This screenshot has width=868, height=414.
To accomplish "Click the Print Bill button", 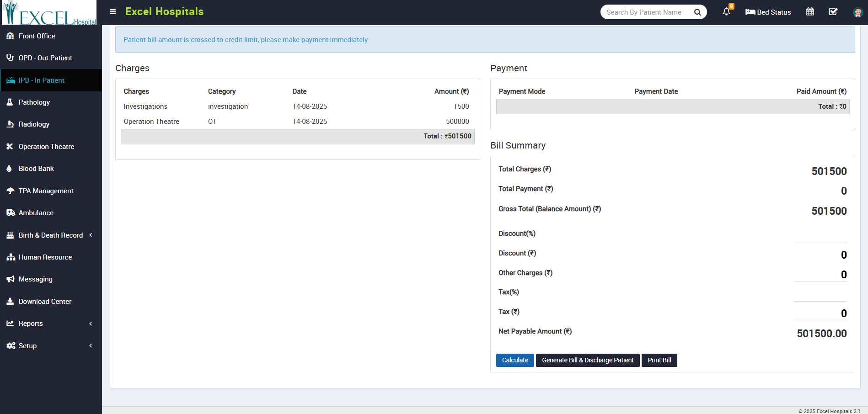I will coord(659,360).
